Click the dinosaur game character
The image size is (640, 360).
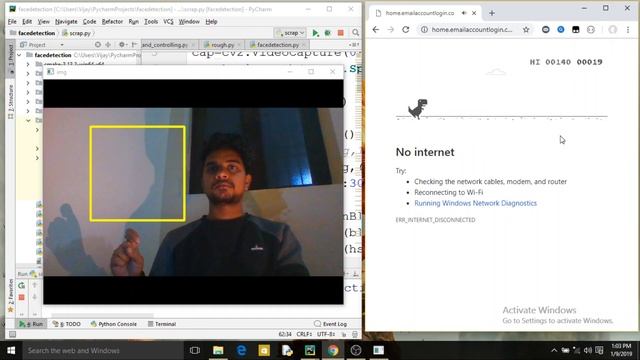click(418, 109)
